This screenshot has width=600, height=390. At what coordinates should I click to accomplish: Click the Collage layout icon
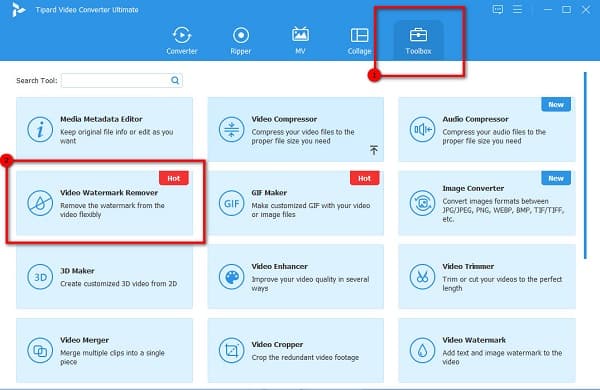coord(359,35)
